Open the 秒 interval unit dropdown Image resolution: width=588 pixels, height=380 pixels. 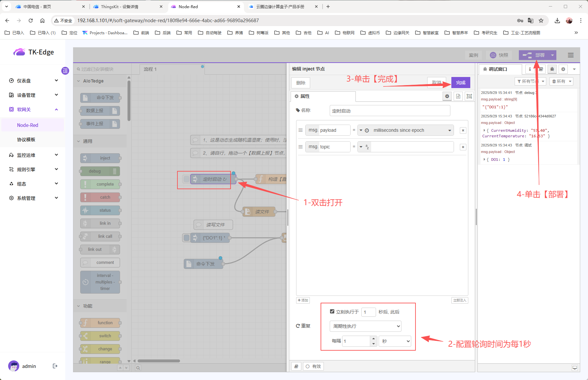[x=395, y=341]
